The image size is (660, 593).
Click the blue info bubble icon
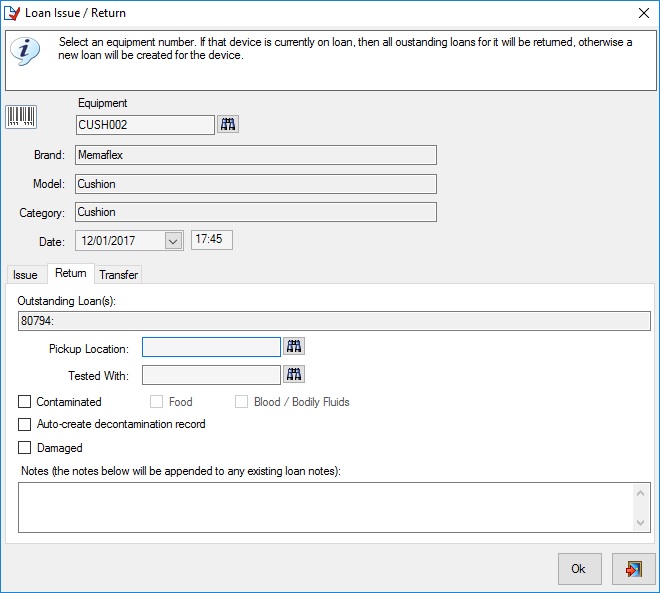(25, 51)
